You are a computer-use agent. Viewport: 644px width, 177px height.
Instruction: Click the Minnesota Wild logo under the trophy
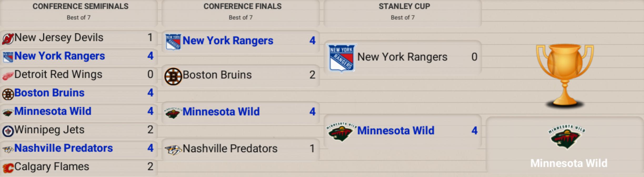tap(567, 137)
